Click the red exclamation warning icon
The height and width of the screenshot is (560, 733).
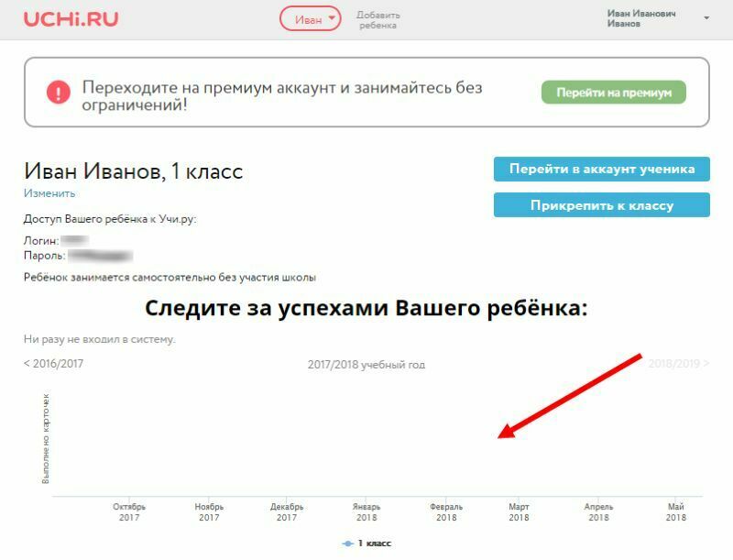(59, 92)
